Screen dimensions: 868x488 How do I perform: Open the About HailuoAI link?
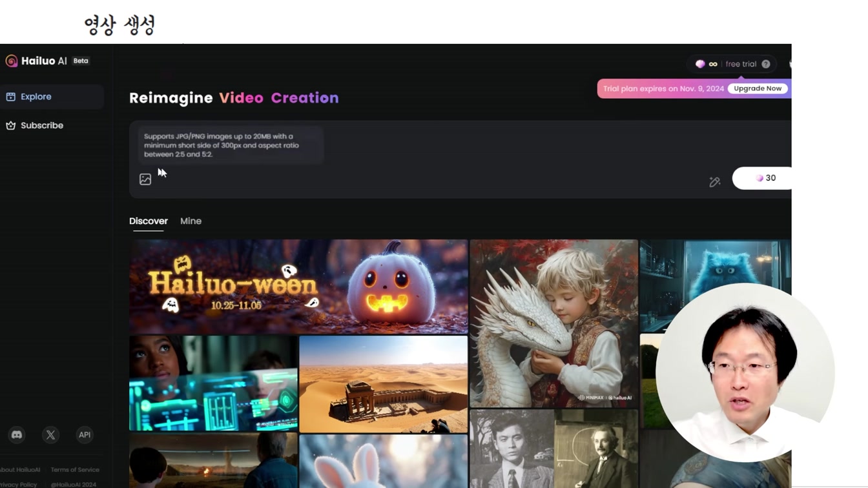(x=19, y=470)
